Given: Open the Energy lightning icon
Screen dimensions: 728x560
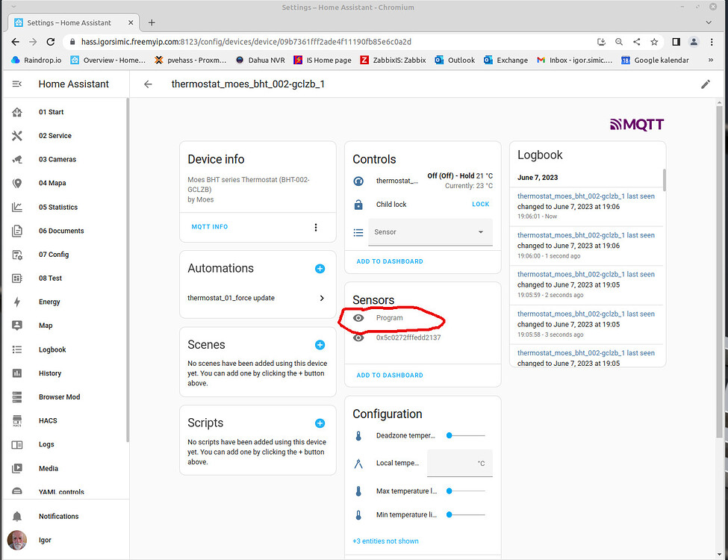Looking at the screenshot, I should click(x=17, y=302).
